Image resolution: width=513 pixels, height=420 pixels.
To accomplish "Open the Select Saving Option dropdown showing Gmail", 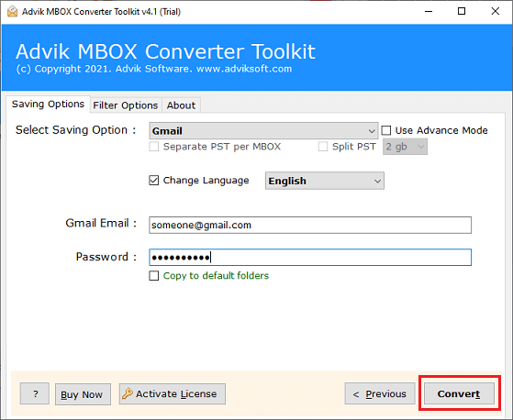I will pyautogui.click(x=263, y=131).
